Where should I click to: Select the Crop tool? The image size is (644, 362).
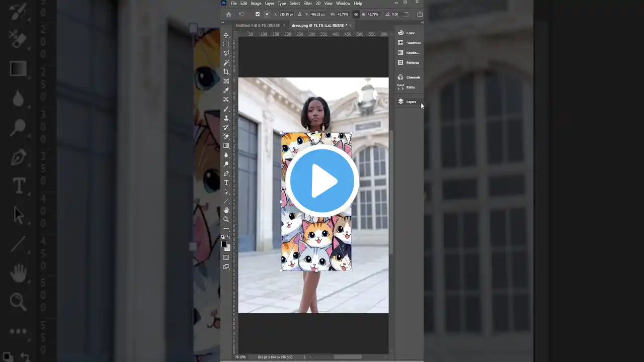click(226, 72)
